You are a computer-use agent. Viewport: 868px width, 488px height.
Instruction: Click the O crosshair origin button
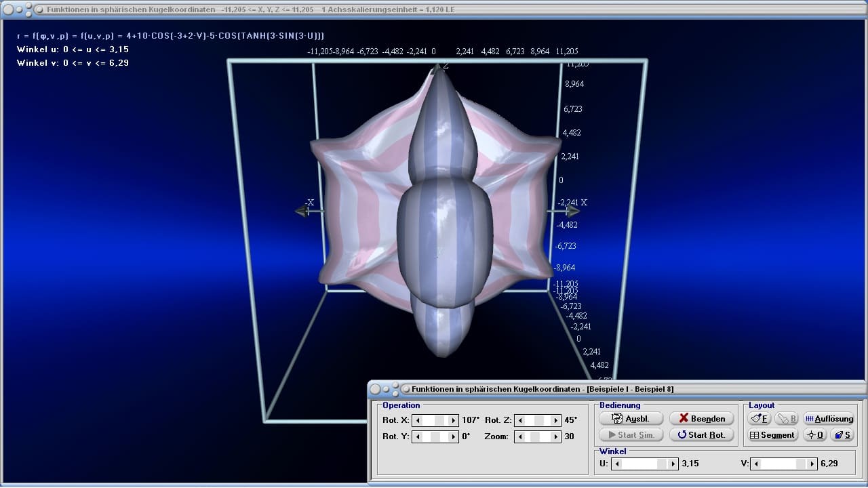(x=815, y=435)
